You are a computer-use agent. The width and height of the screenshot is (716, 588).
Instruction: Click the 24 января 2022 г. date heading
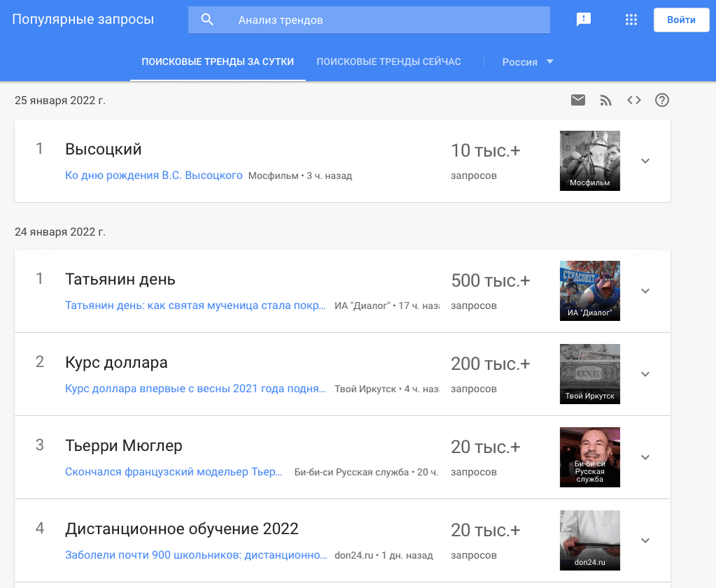pos(60,232)
